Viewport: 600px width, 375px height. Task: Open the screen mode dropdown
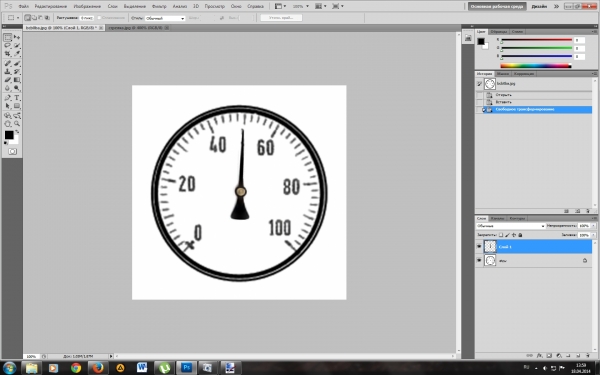pyautogui.click(x=338, y=6)
